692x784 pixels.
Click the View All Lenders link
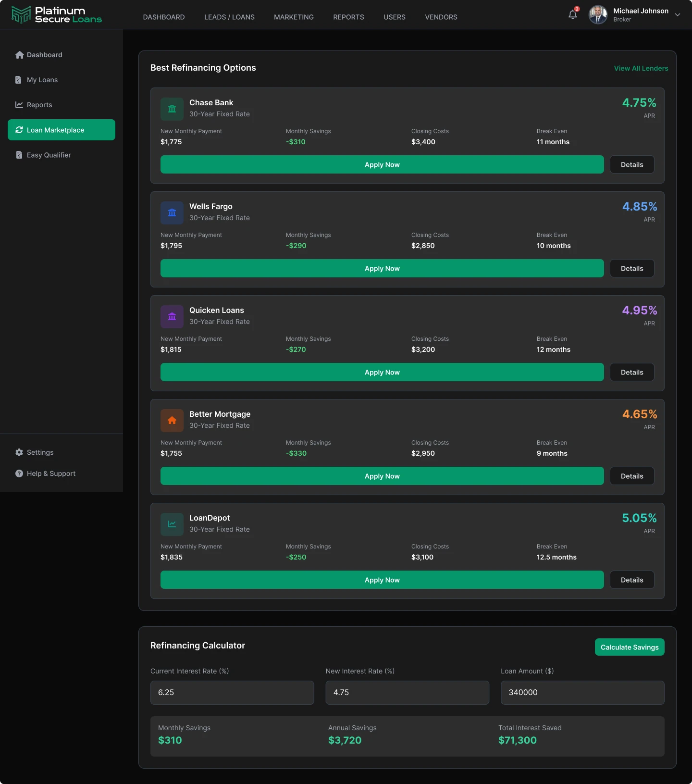[641, 68]
